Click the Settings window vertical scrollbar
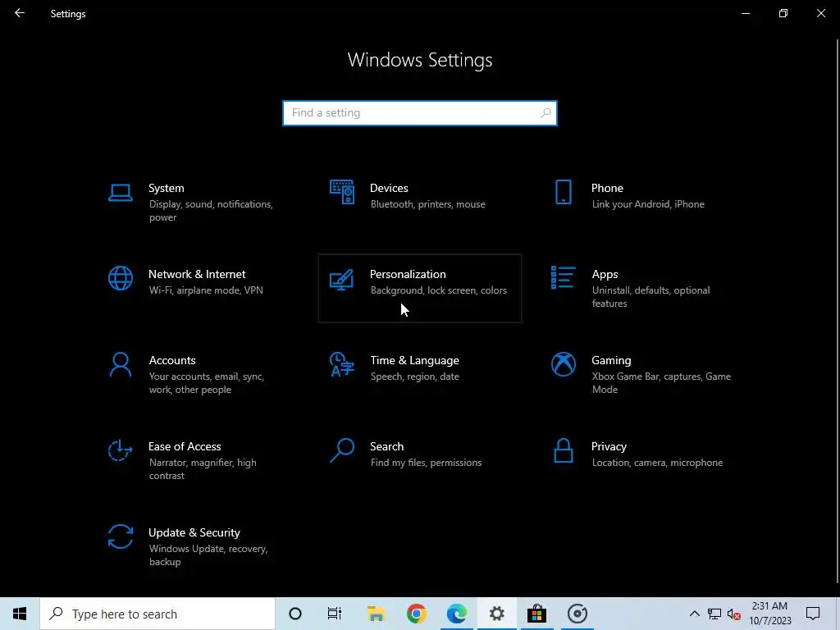 838,311
